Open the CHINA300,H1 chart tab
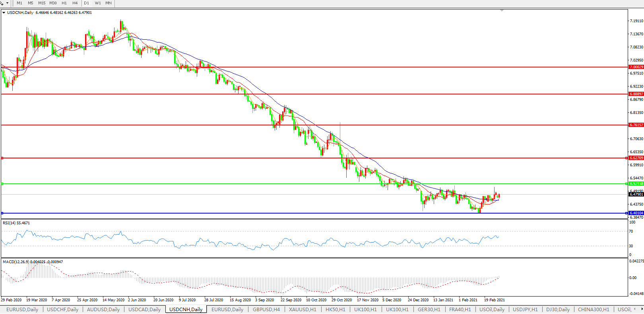This screenshot has height=314, width=644. [x=593, y=309]
